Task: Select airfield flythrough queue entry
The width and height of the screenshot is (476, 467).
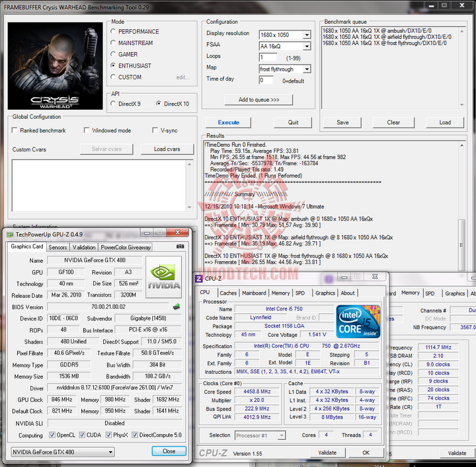Action: click(387, 37)
